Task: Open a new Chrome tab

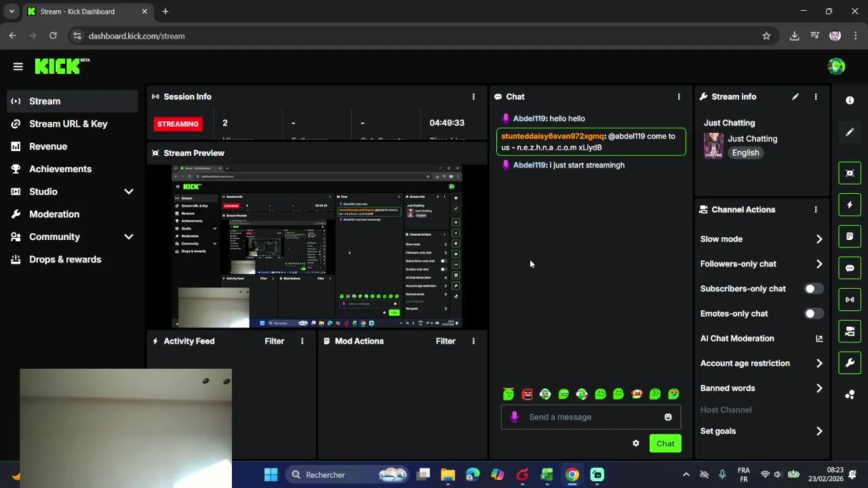Action: (165, 12)
